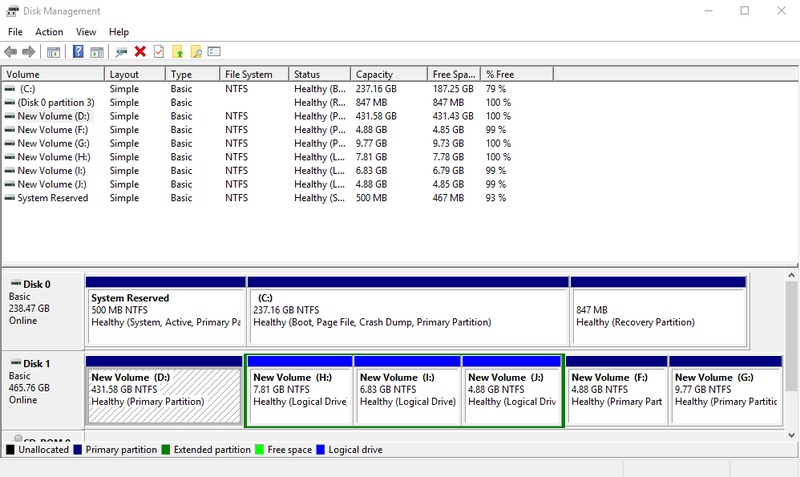
Task: Click the Show/Hide Console Tree icon
Action: [x=54, y=51]
